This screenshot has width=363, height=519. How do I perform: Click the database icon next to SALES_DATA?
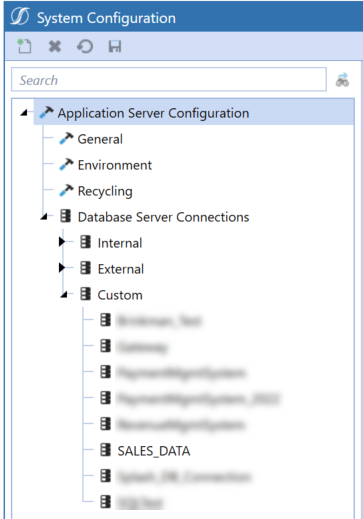tap(106, 450)
